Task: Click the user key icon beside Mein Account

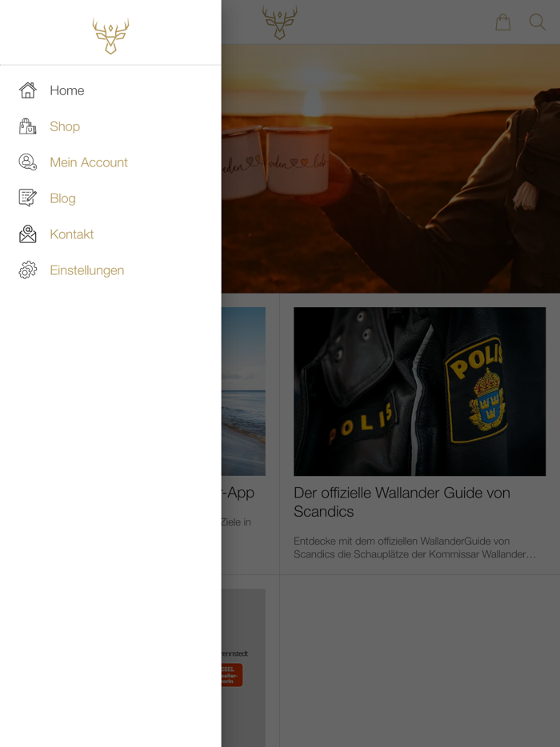Action: [28, 162]
